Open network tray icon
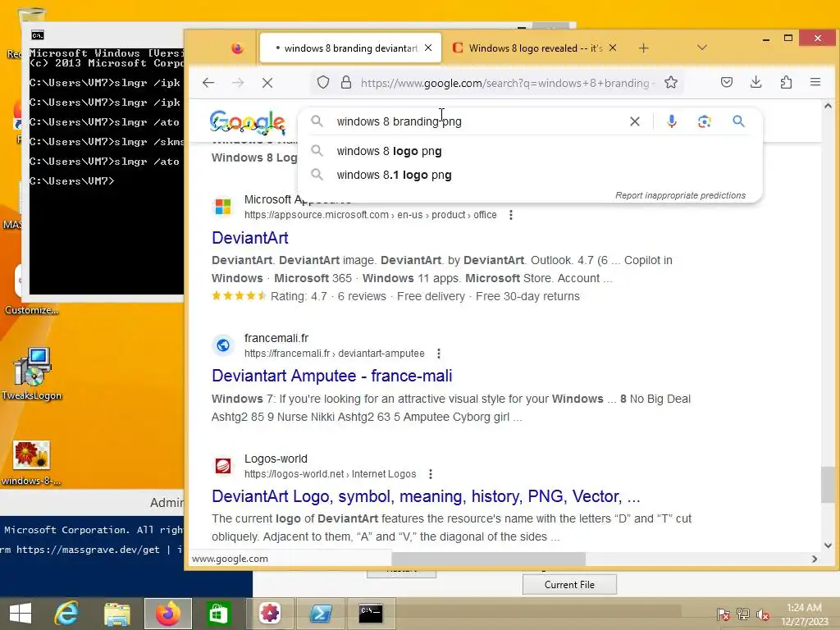The image size is (840, 630). coord(743,614)
